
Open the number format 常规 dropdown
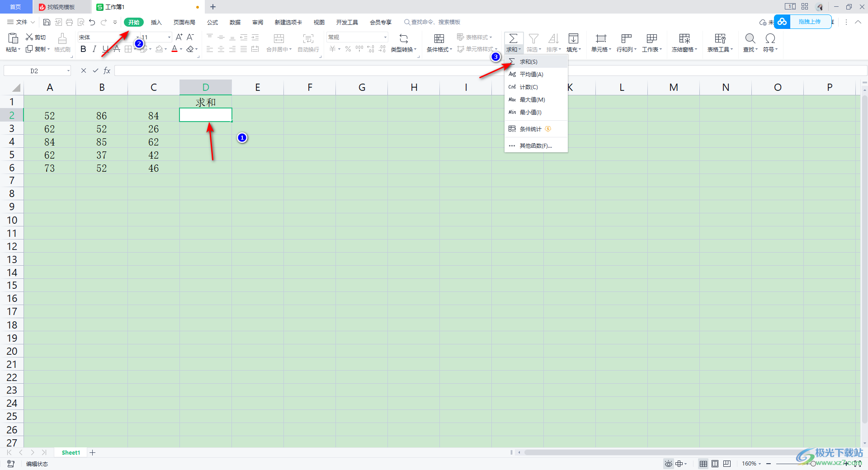click(385, 37)
